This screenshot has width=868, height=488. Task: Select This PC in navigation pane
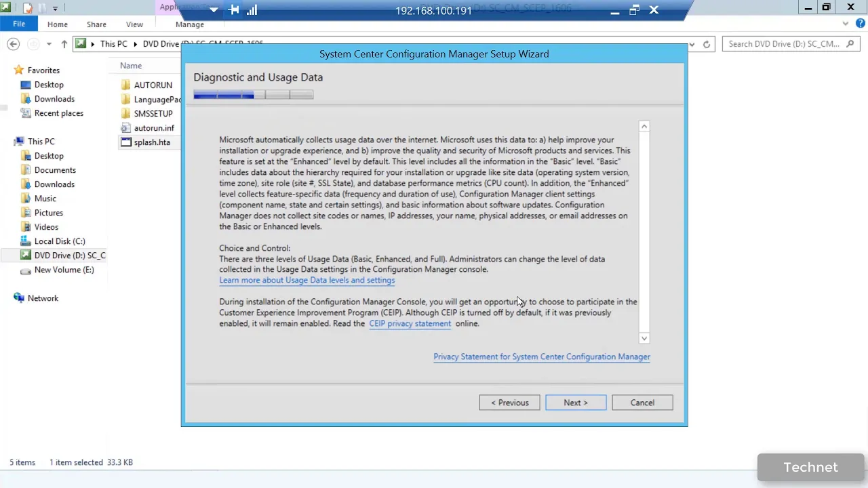[x=41, y=142]
